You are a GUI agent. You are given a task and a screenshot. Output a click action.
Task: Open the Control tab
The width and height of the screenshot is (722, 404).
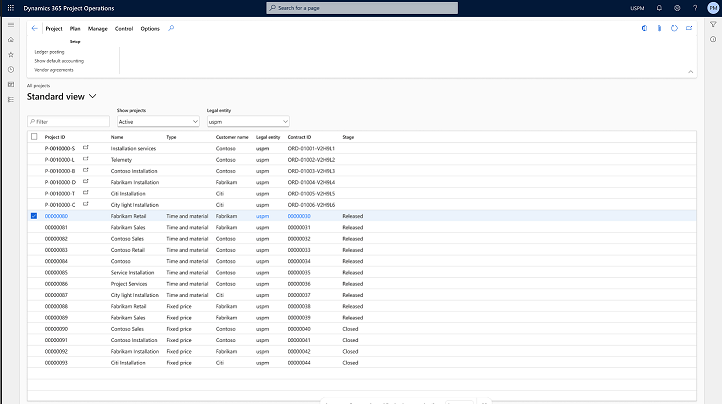[x=124, y=29]
